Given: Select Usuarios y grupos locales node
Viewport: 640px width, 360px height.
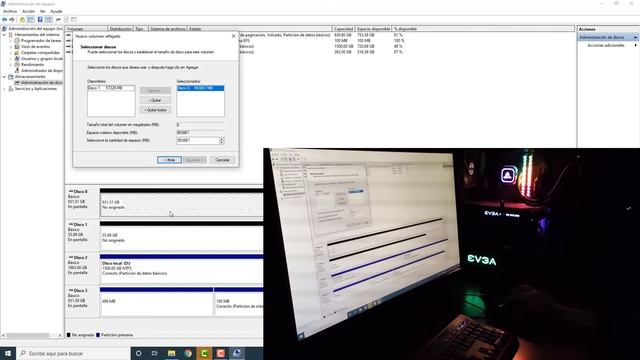Looking at the screenshot, I should click(x=41, y=59).
